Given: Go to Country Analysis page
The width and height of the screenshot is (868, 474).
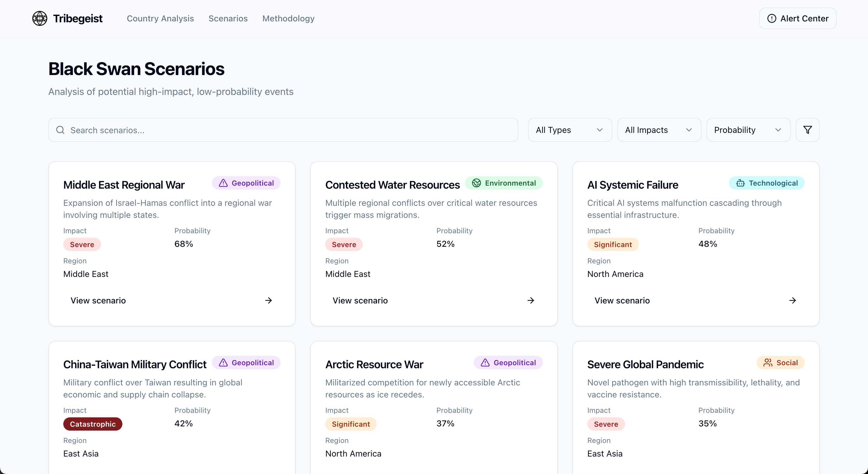Looking at the screenshot, I should click(160, 18).
